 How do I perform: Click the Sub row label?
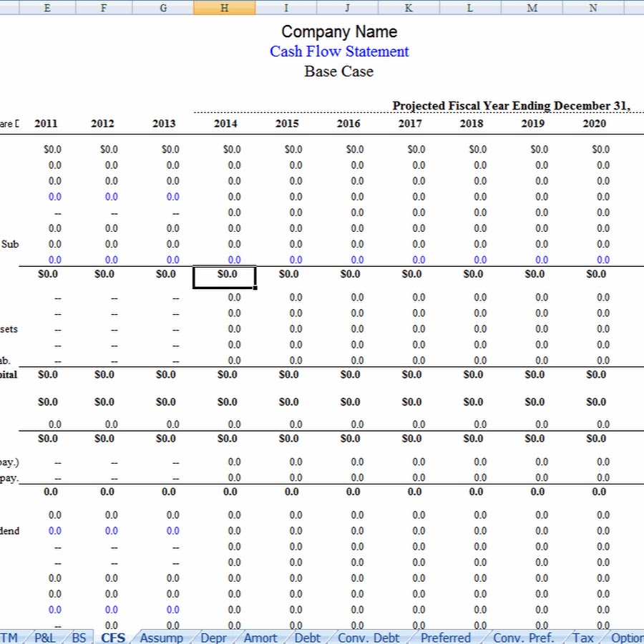pos(10,244)
